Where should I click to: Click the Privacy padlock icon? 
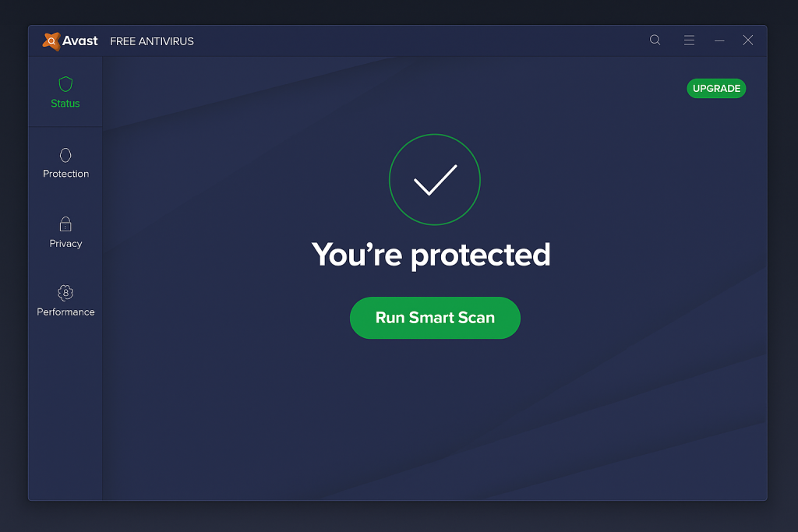coord(65,224)
